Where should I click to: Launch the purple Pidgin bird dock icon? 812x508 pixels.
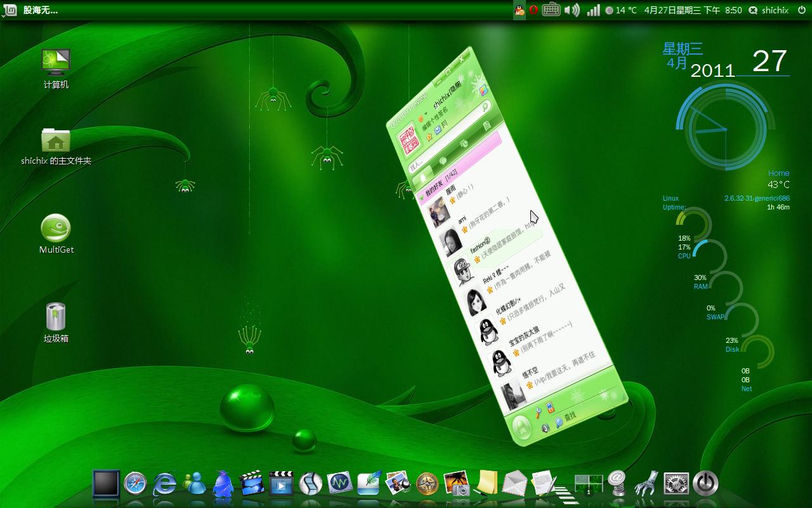tap(223, 484)
